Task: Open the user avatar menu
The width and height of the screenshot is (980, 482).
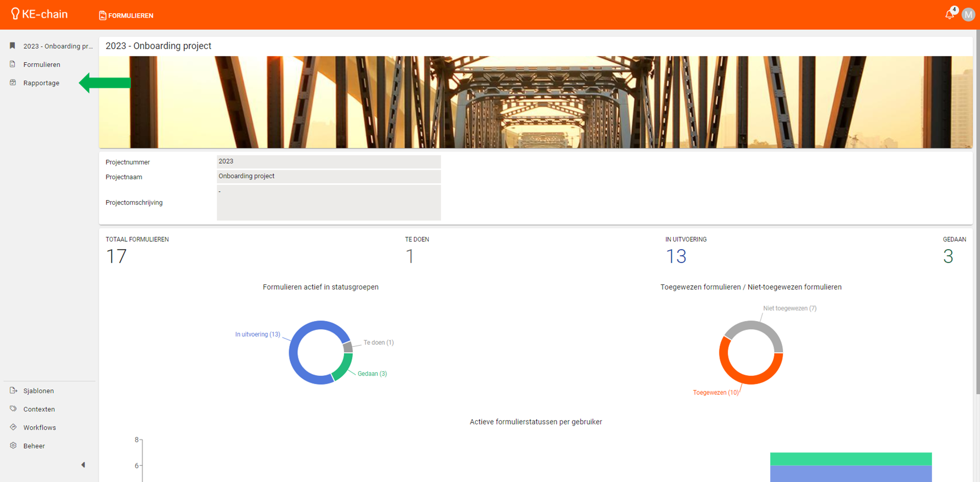Action: [968, 15]
